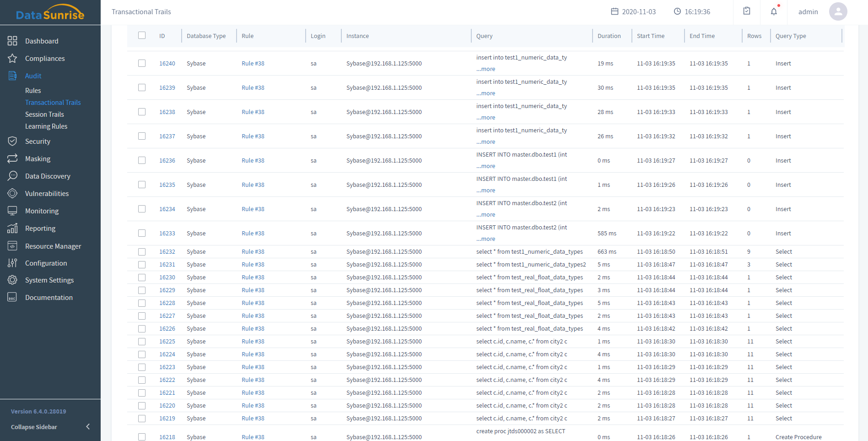Screen dimensions: 868x441
Task: Click the Data Discovery search icon
Action: 12,176
